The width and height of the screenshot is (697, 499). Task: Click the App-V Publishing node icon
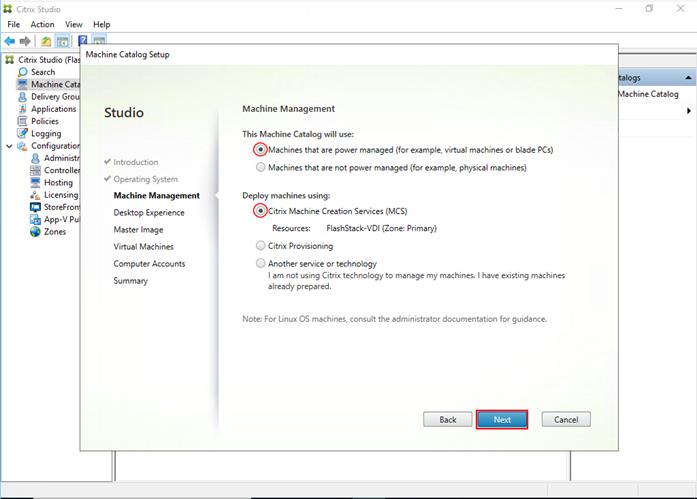click(35, 219)
